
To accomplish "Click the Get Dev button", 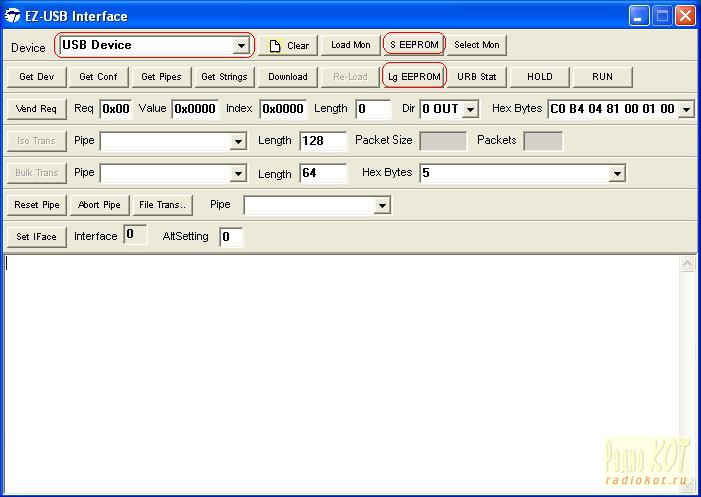I will click(x=37, y=77).
